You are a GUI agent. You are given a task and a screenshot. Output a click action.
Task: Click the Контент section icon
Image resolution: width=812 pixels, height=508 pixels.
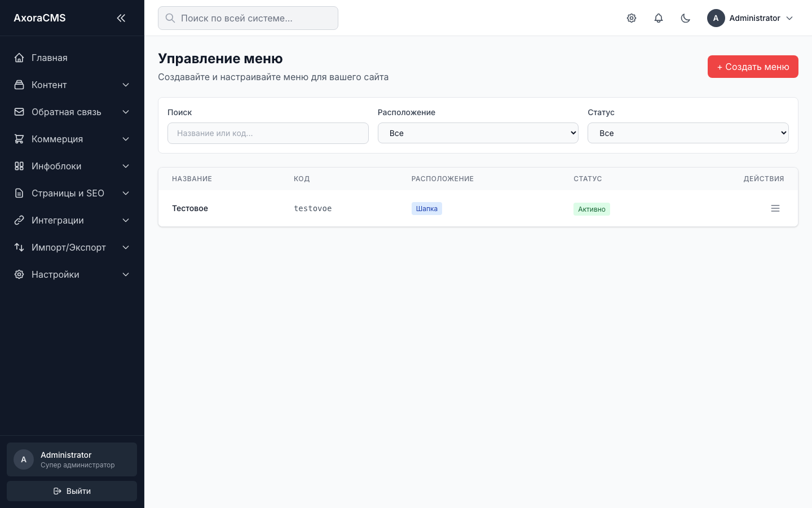[x=19, y=85]
